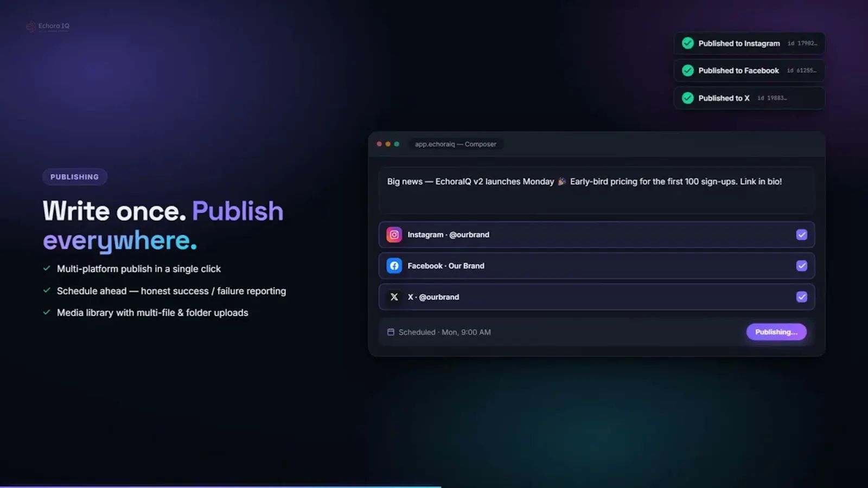
Task: Click the calendar icon beside Scheduled
Action: point(391,332)
